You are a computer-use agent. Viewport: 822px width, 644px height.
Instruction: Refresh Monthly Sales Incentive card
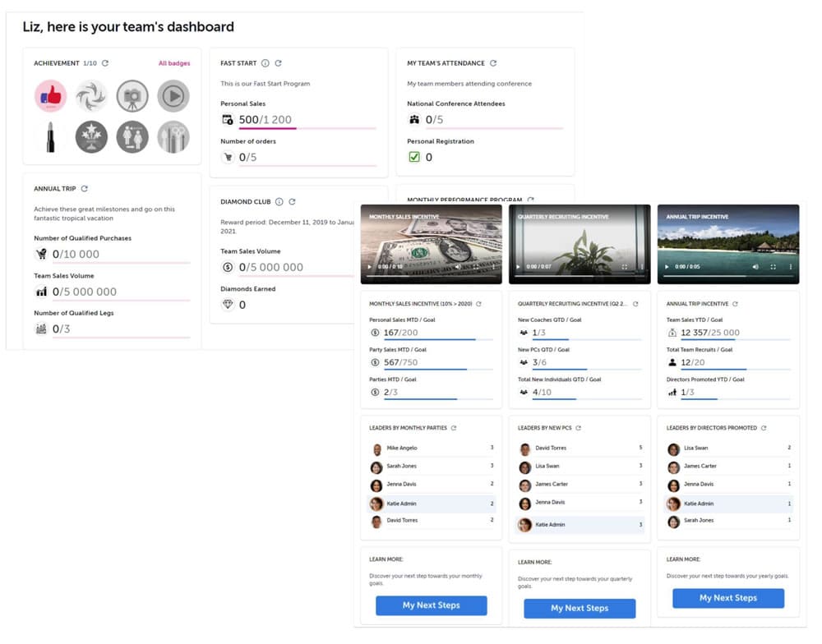point(478,304)
